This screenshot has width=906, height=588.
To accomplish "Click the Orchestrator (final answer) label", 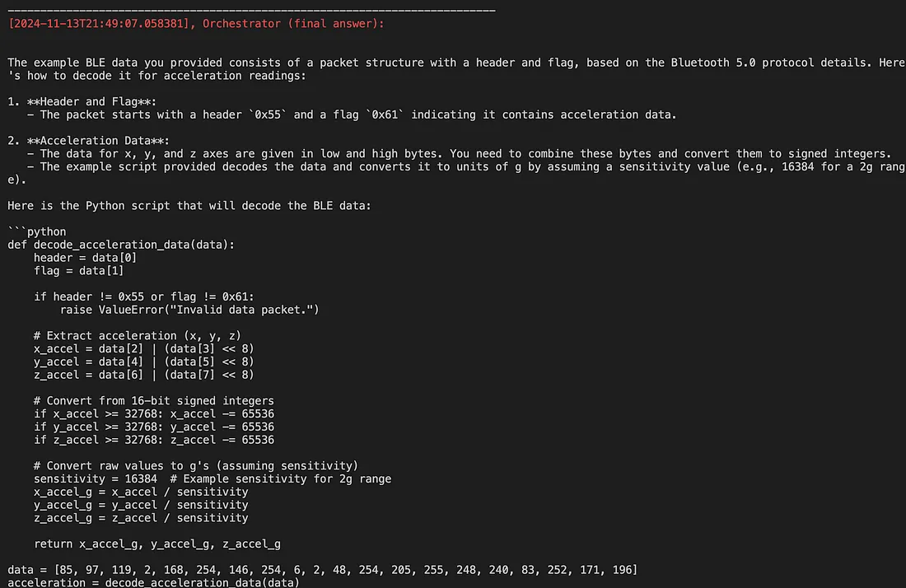I will pos(293,24).
